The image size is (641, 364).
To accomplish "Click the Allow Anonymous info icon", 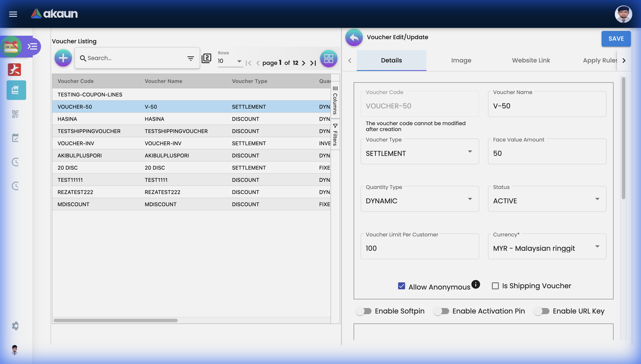I will [x=476, y=284].
